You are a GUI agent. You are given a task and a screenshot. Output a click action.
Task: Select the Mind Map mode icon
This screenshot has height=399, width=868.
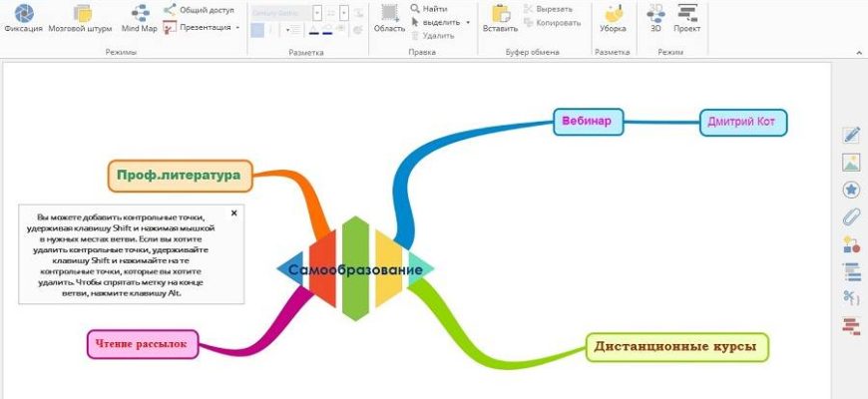click(x=140, y=13)
